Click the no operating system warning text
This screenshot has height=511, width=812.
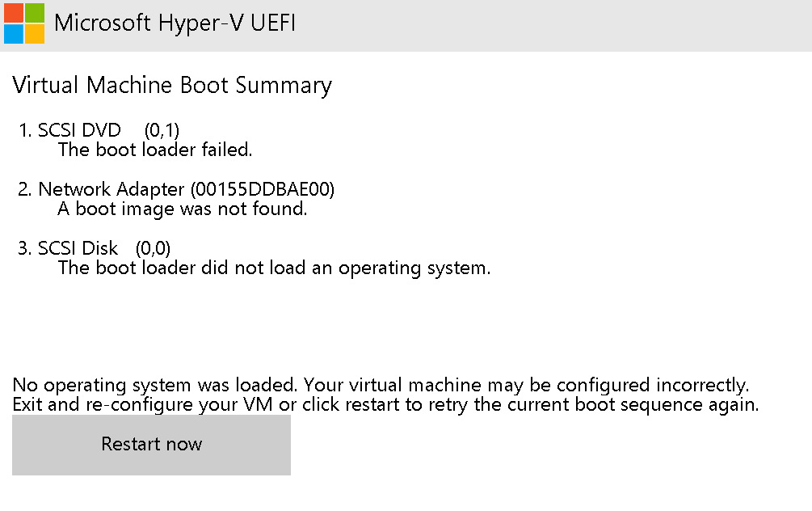384,395
